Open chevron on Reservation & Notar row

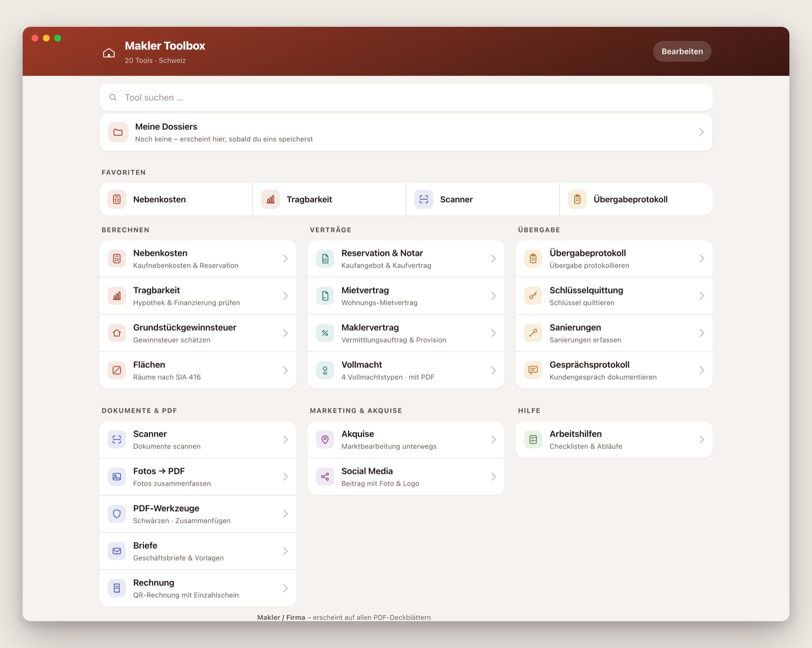pos(494,259)
